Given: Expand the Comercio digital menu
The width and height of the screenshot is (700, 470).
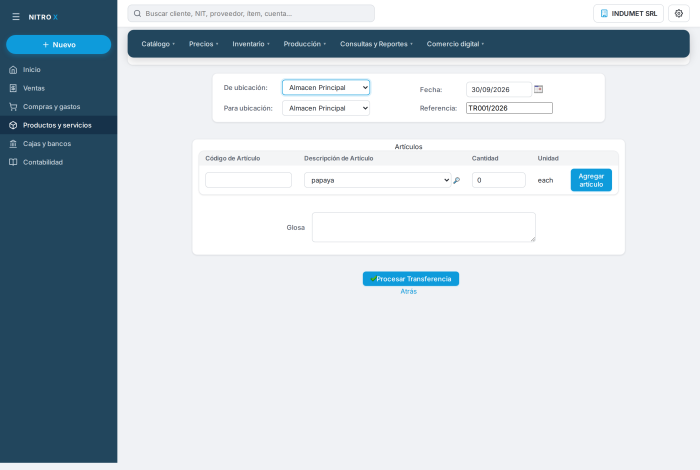Looking at the screenshot, I should 455,44.
